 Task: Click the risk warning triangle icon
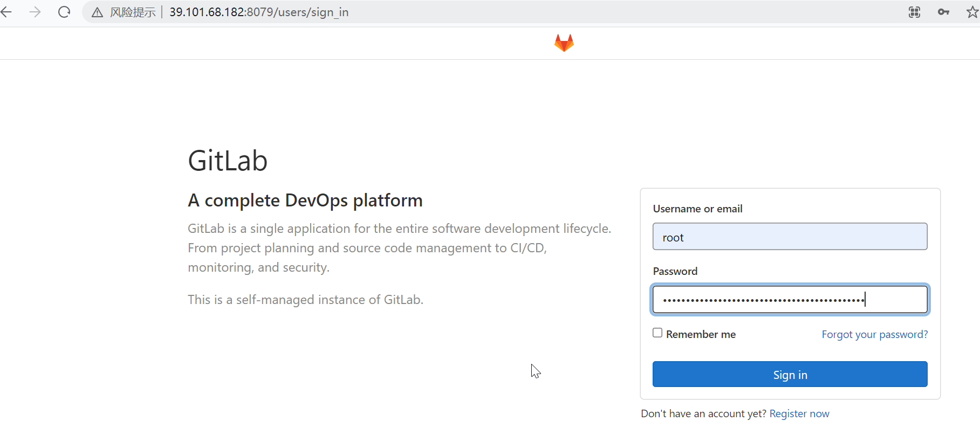coord(97,12)
